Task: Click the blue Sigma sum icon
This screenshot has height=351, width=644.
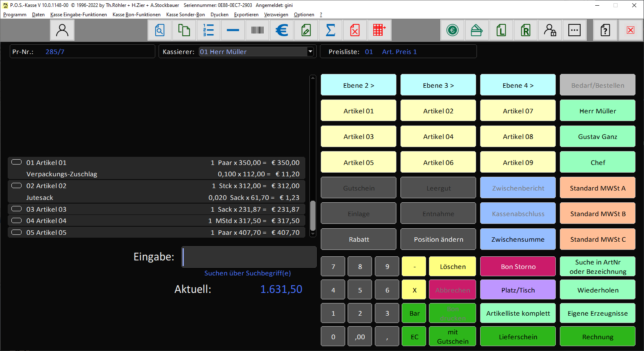Action: pyautogui.click(x=331, y=30)
